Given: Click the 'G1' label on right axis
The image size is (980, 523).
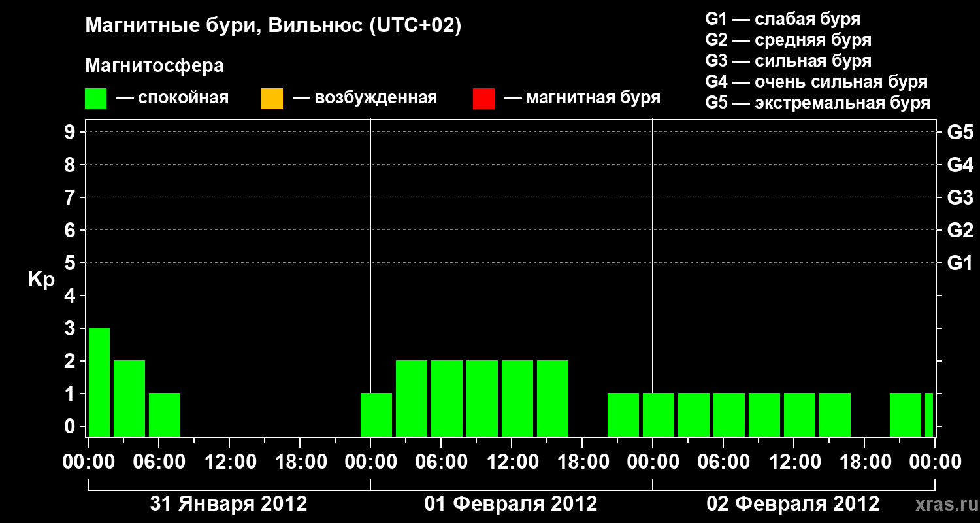Looking at the screenshot, I should [x=960, y=263].
